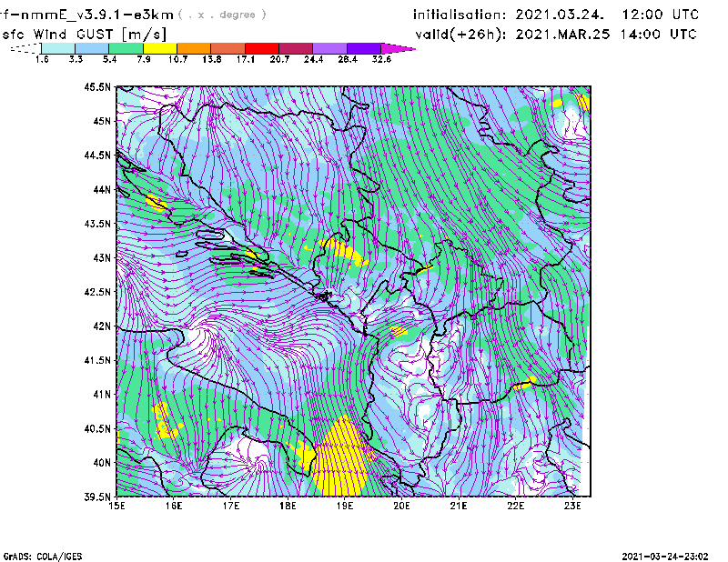728x562 pixels.
Task: Click the legend value 1.6
Action: coord(42,59)
